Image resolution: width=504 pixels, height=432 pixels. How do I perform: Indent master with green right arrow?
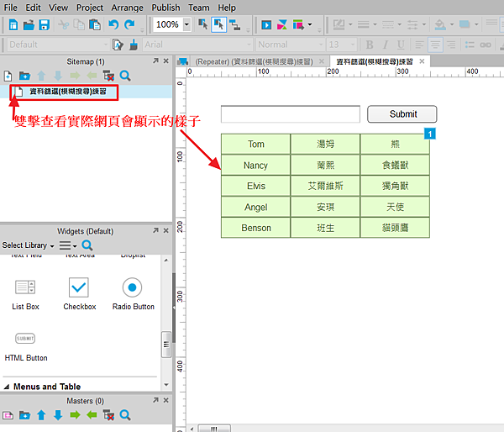pos(75,415)
